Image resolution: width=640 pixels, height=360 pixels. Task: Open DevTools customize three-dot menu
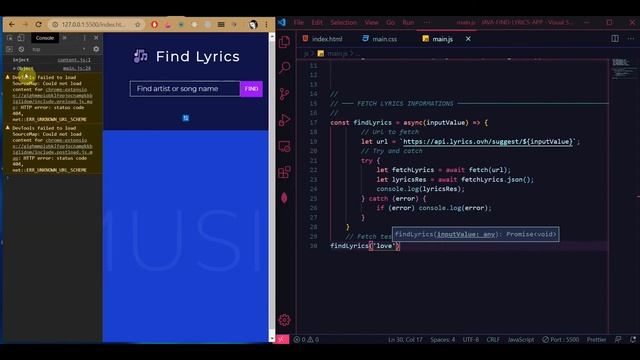tap(84, 38)
